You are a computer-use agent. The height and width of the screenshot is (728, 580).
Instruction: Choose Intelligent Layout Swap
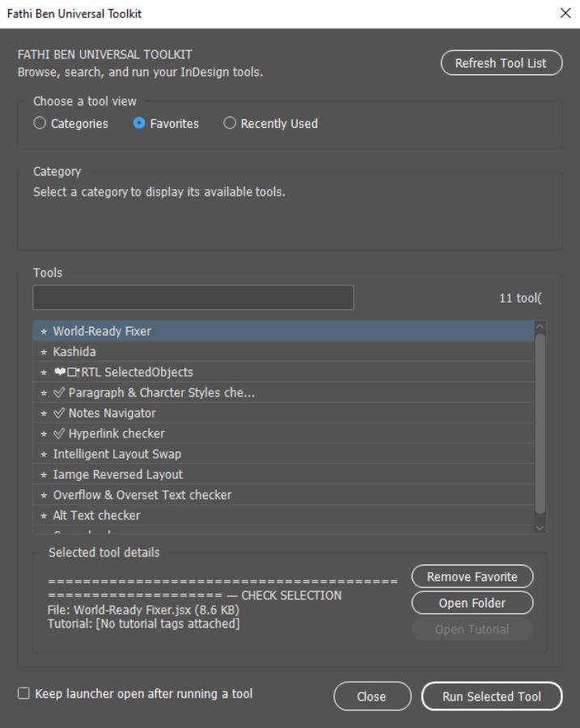coord(284,454)
